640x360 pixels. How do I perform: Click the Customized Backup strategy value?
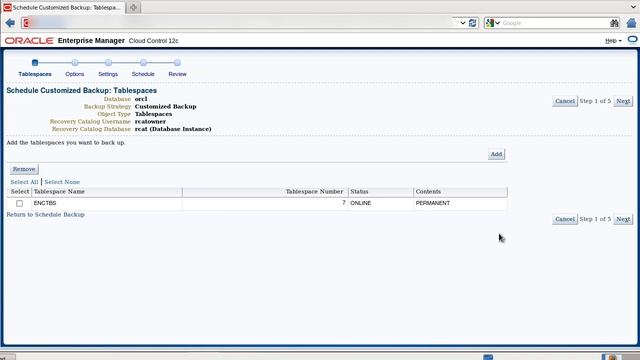pos(165,107)
